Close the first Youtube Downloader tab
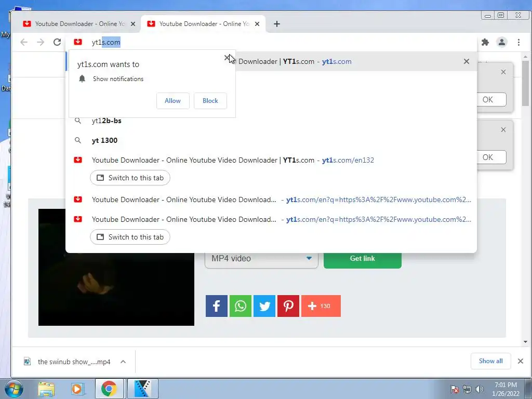This screenshot has height=399, width=532. [x=133, y=24]
